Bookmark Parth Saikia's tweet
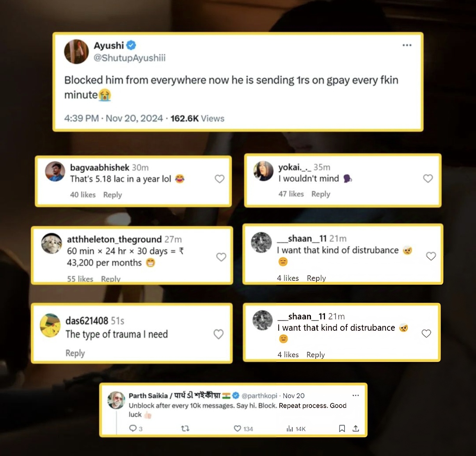The width and height of the screenshot is (476, 456). coord(342,428)
